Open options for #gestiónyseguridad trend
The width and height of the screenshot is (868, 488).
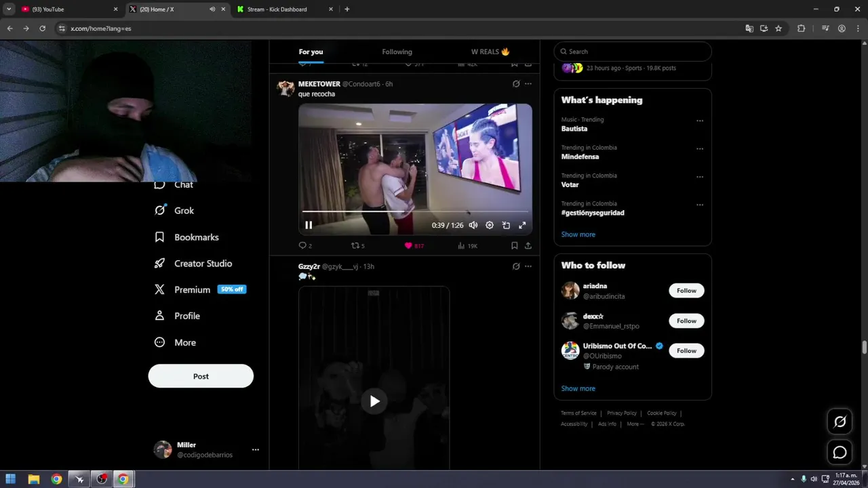pyautogui.click(x=700, y=205)
